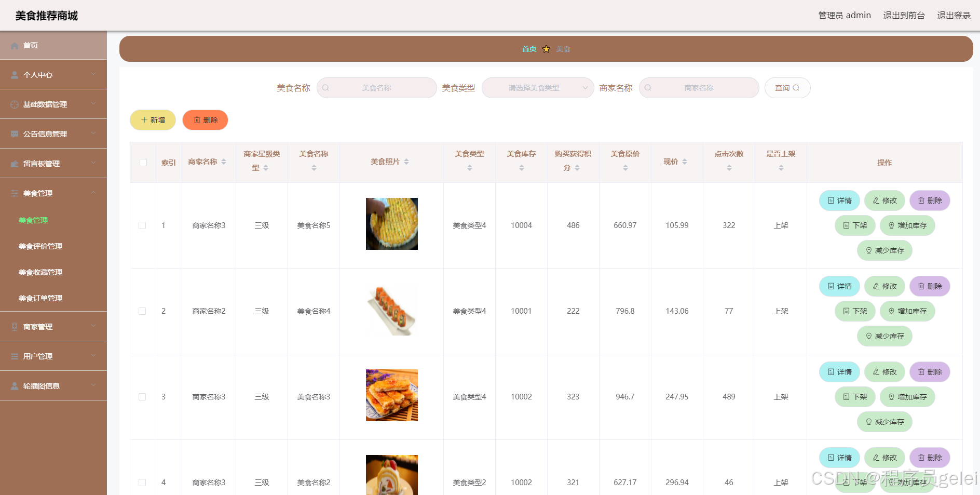Open the food photo of 美食名称5
Viewport: 980px width, 495px height.
pyautogui.click(x=392, y=224)
